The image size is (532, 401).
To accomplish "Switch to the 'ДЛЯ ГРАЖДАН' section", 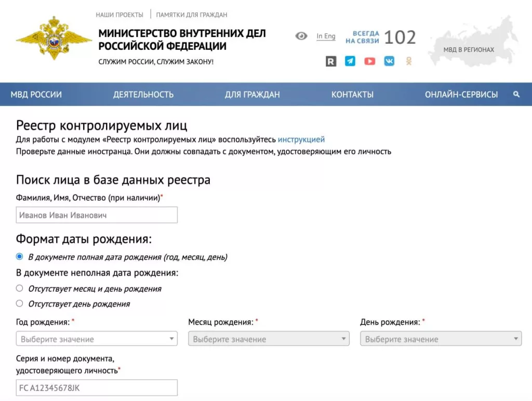I will tap(252, 94).
